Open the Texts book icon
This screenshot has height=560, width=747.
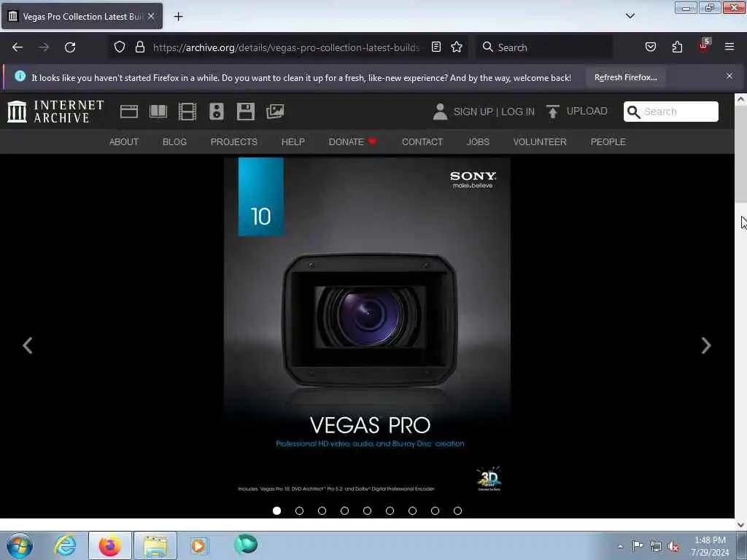pos(158,112)
